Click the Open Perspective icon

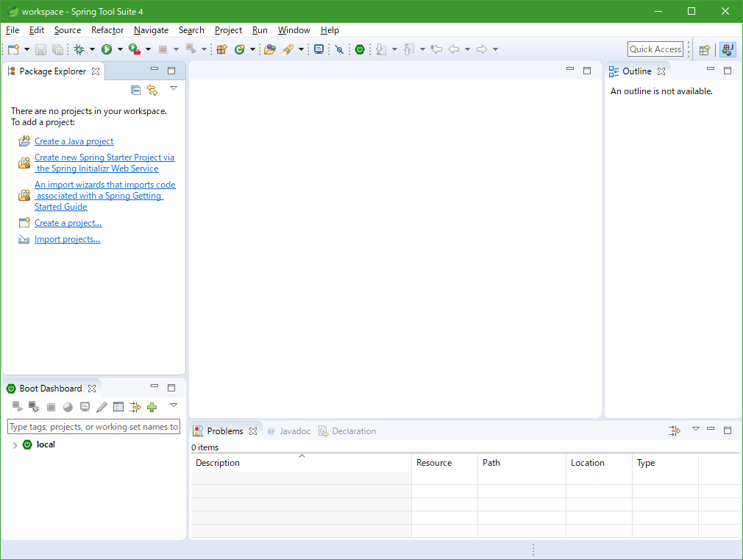click(x=705, y=49)
